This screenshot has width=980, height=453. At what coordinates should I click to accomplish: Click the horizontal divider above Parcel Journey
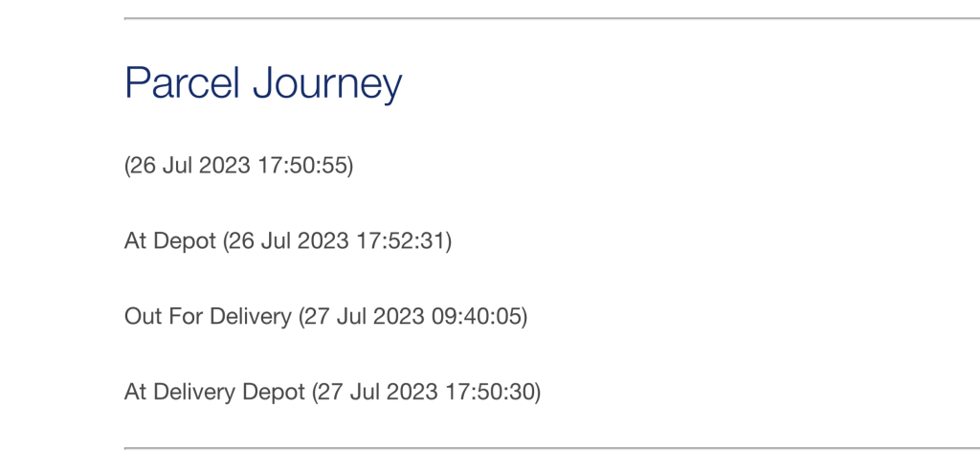(551, 18)
